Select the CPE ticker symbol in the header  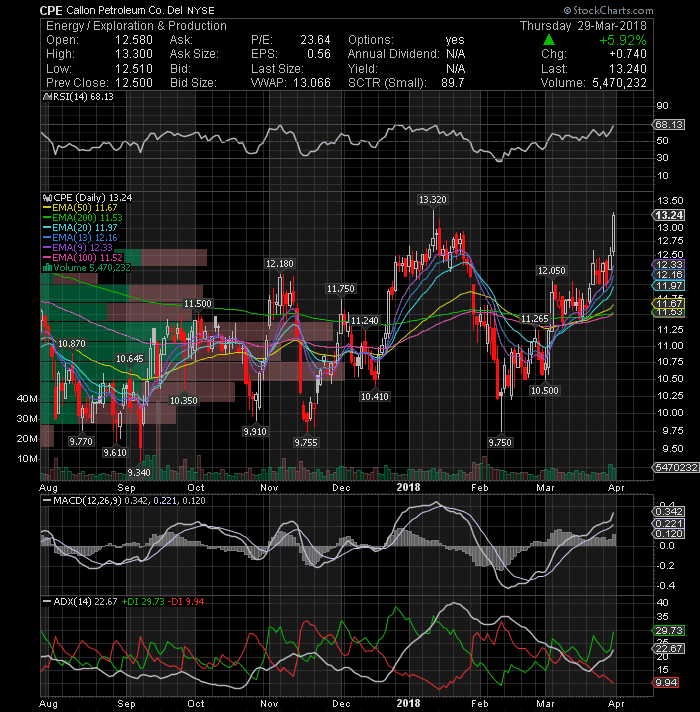(x=50, y=10)
